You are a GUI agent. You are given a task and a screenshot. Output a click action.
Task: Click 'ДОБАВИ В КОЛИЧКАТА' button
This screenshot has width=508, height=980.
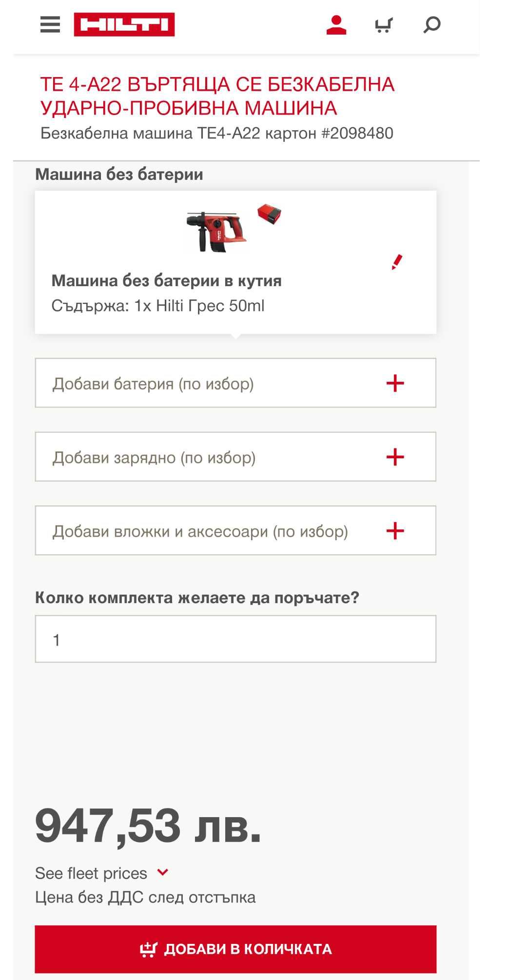(x=235, y=949)
